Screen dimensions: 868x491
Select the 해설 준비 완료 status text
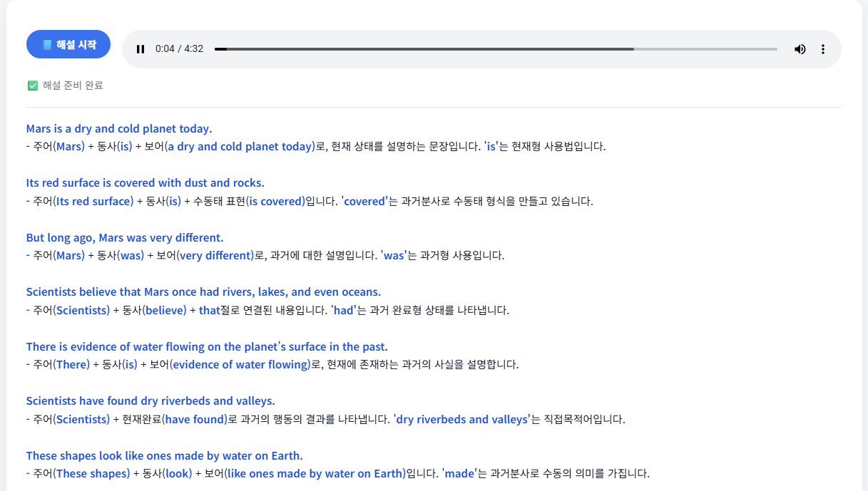[x=73, y=86]
